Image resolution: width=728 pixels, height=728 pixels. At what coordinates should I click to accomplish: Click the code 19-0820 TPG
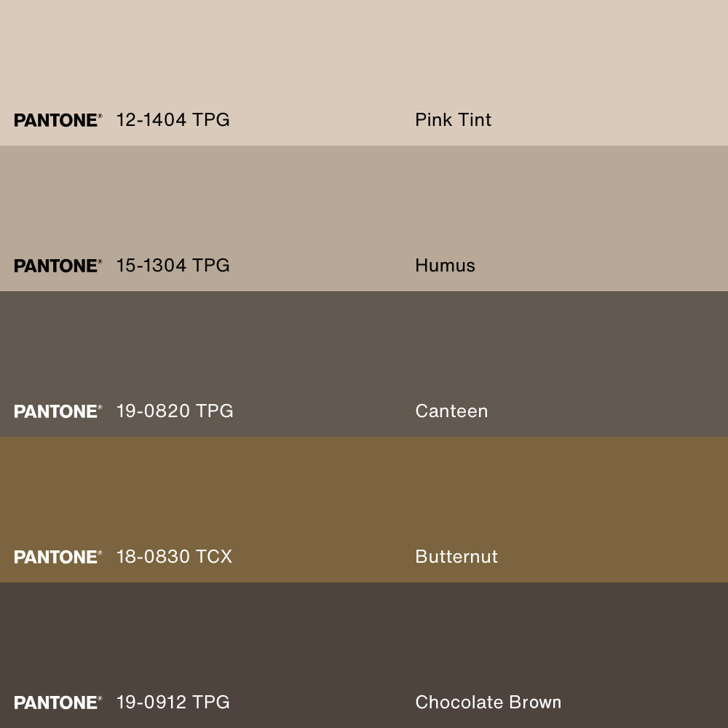(175, 411)
